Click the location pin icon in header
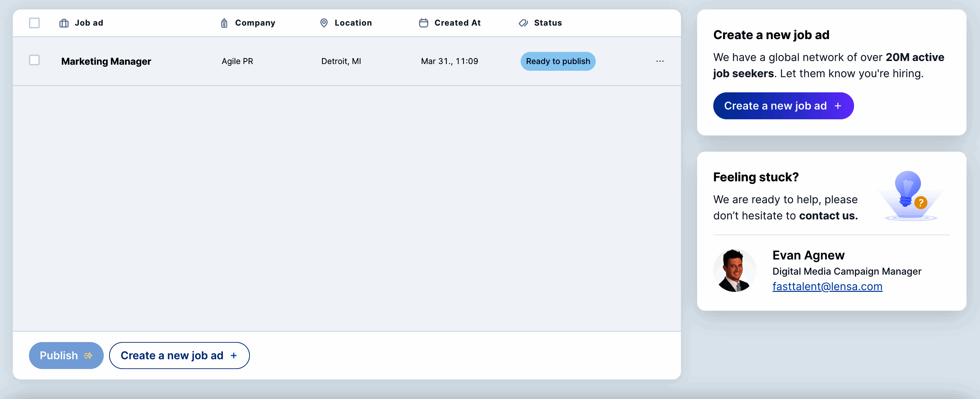This screenshot has width=980, height=399. click(x=324, y=23)
